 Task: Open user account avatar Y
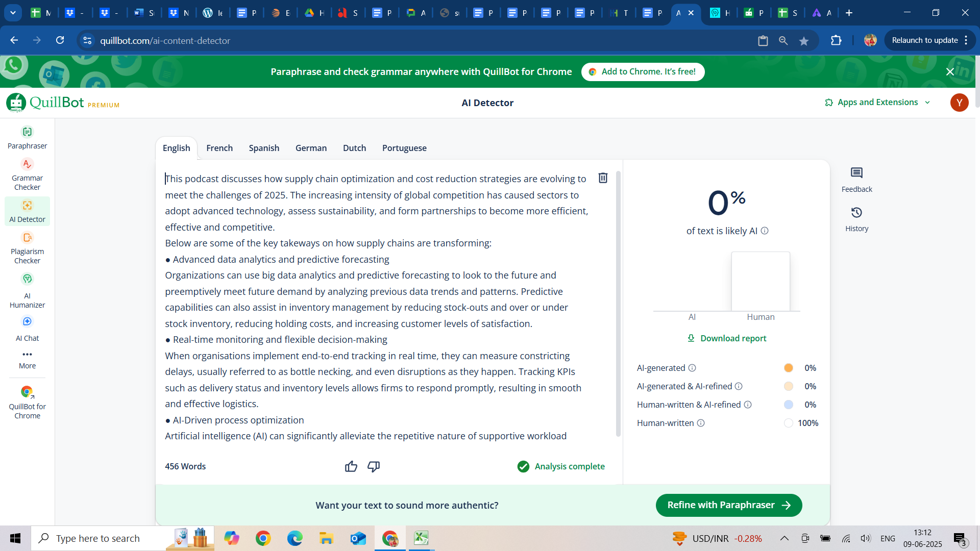tap(959, 103)
